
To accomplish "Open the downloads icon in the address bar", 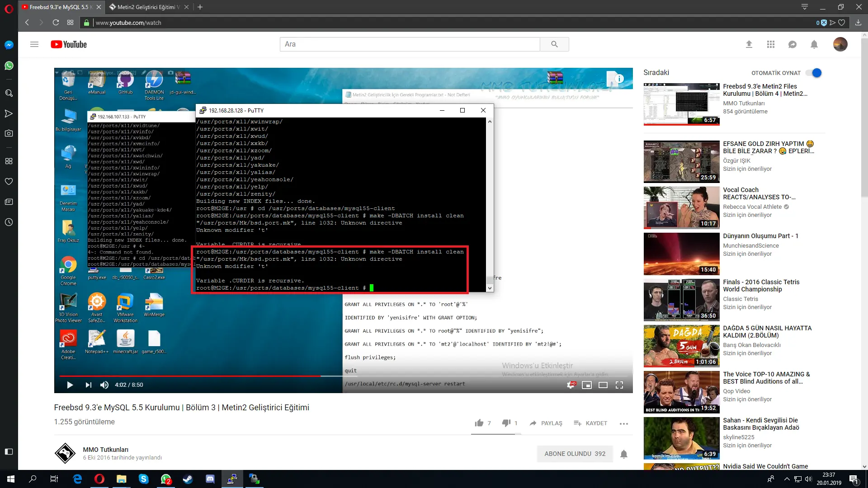I will click(858, 23).
